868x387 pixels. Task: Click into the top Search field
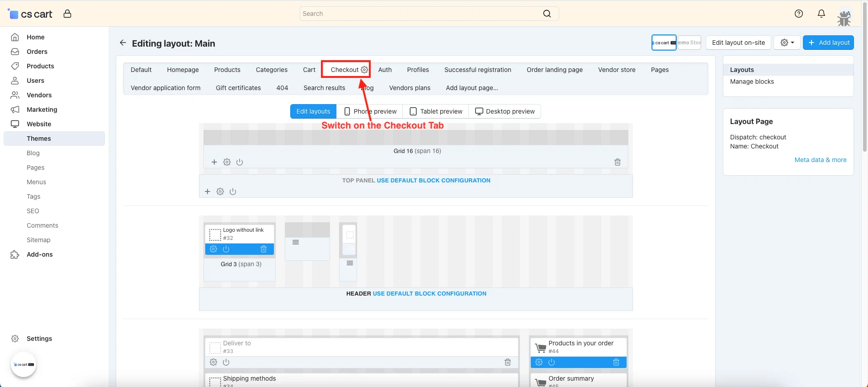pos(420,14)
